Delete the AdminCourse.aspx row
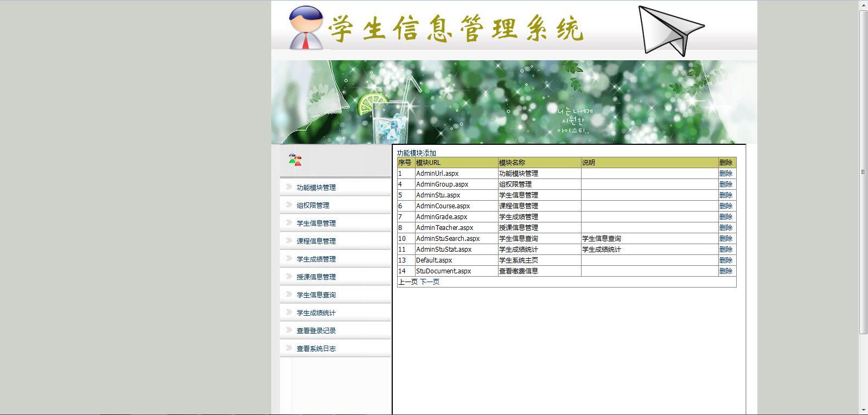 726,206
